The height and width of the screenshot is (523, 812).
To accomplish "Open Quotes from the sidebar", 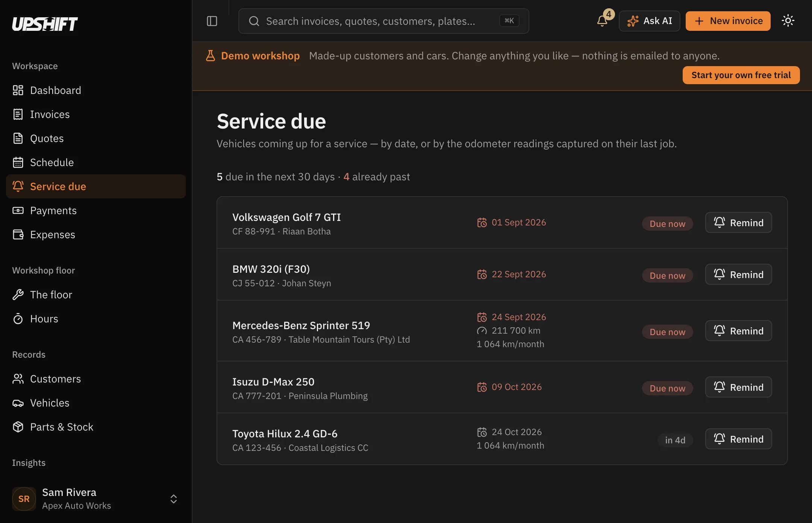I will tap(95, 138).
